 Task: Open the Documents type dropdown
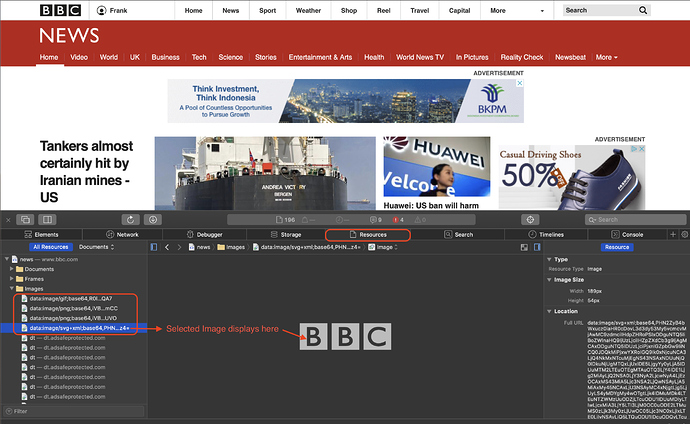96,246
